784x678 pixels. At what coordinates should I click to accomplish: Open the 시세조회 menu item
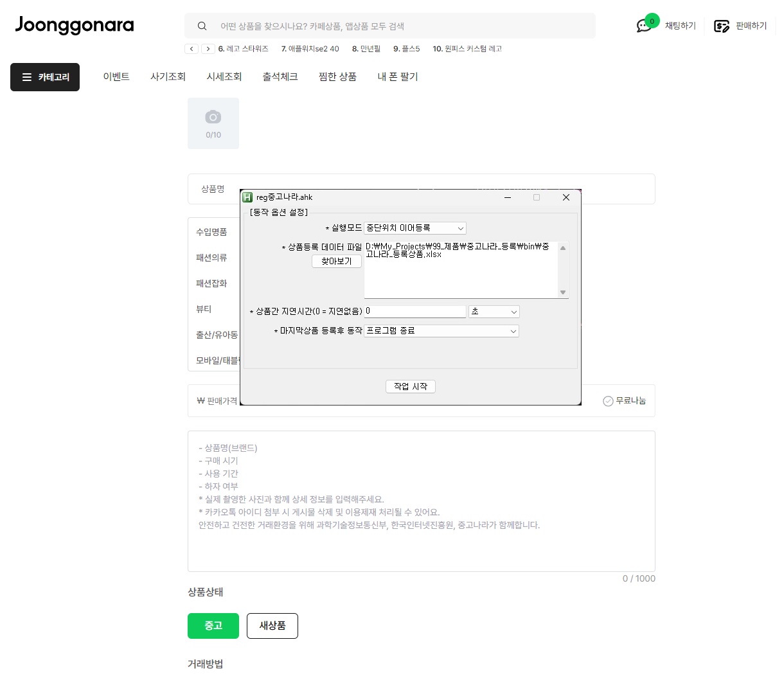224,77
